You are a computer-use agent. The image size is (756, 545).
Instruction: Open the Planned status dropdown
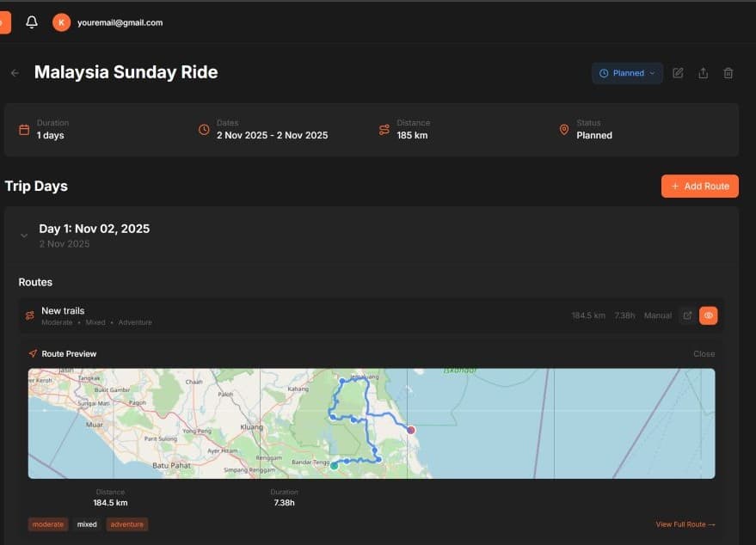click(627, 73)
